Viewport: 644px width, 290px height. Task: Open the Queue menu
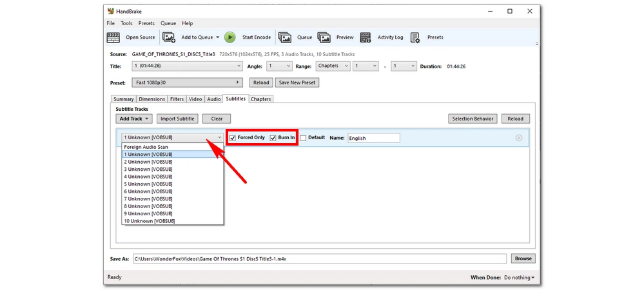coord(168,23)
